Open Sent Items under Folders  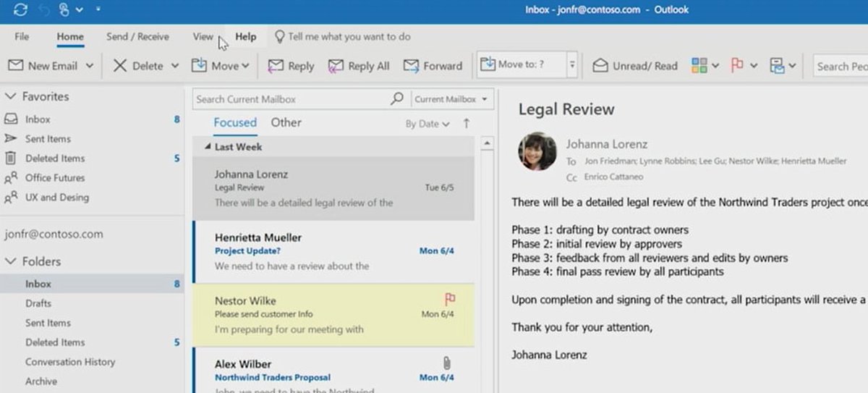pos(48,324)
